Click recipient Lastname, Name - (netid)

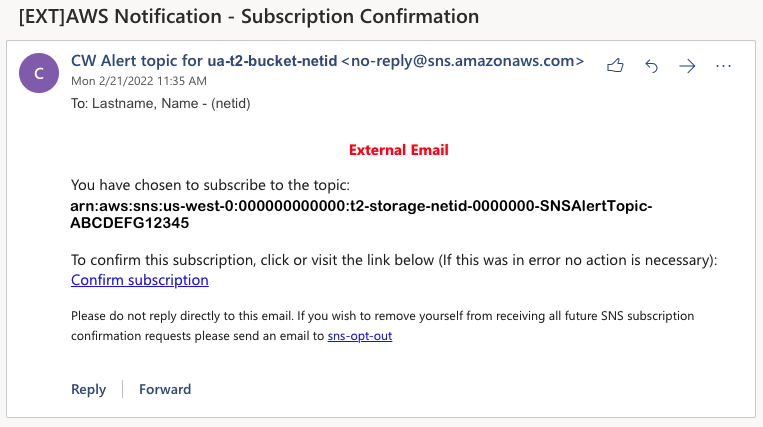tap(161, 104)
